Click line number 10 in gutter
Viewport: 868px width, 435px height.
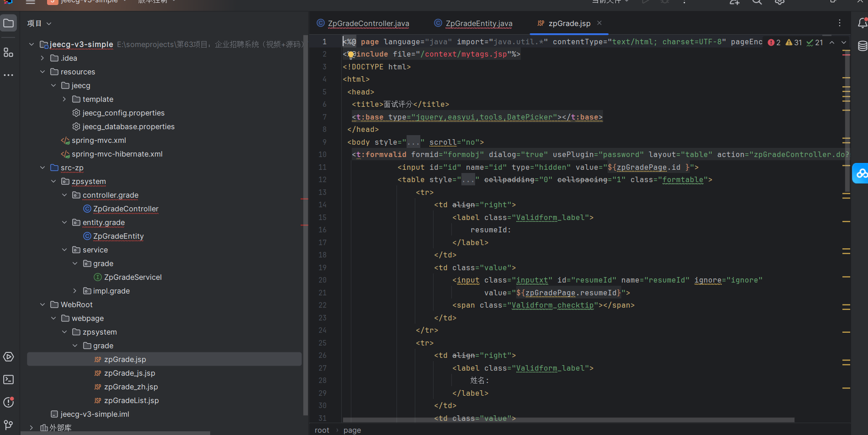[323, 154]
